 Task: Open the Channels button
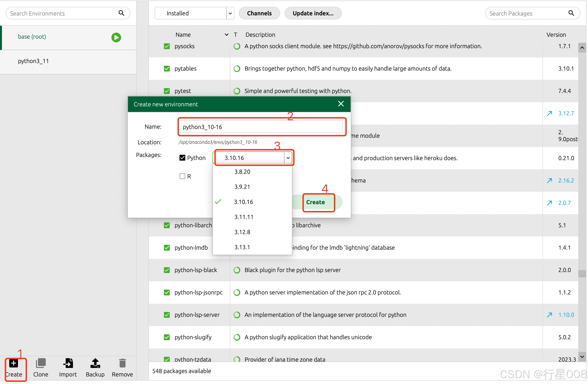tap(259, 13)
